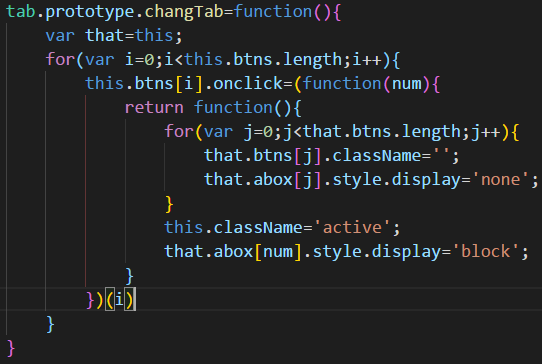Click 'that.abox[j].style.display' expression
Screen dimensions: 542x364
[332, 179]
